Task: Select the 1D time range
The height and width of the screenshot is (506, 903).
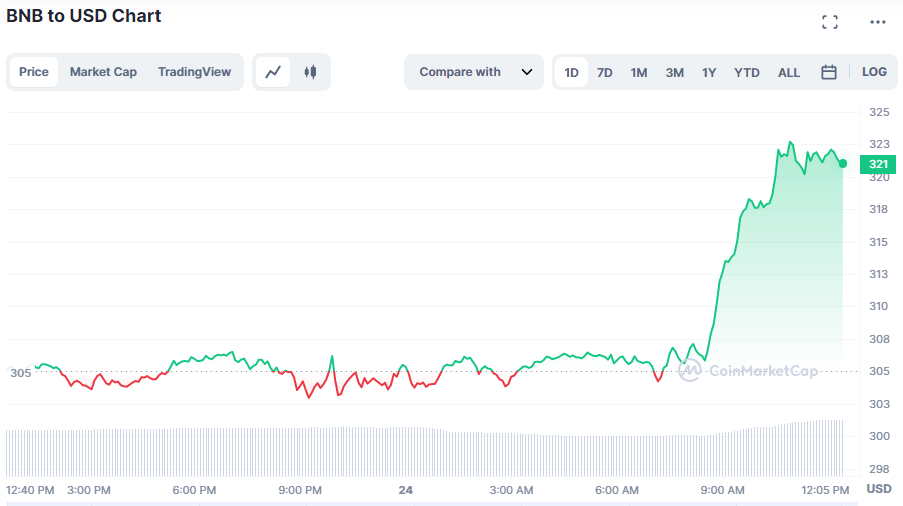Action: [572, 72]
